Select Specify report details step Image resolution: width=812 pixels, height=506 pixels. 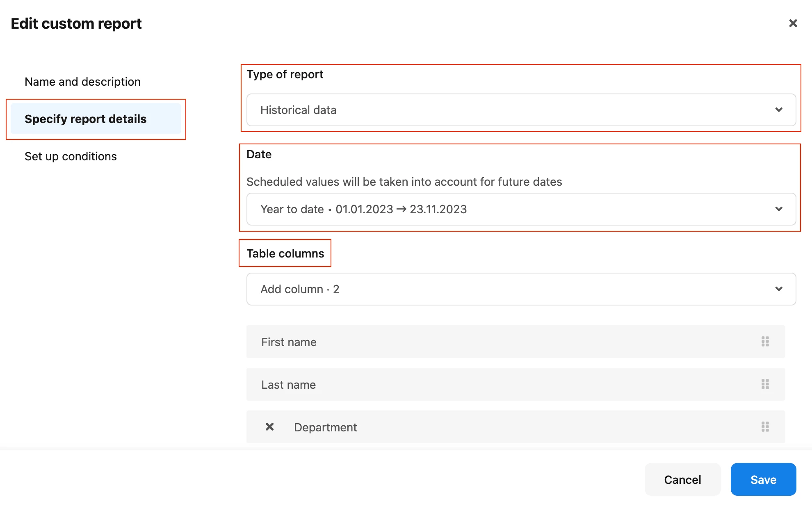point(96,119)
